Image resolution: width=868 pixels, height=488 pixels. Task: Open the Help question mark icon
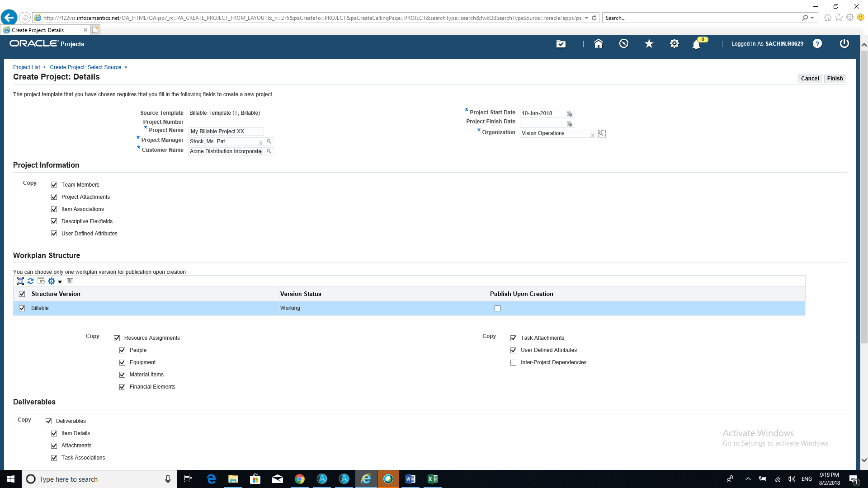(817, 44)
